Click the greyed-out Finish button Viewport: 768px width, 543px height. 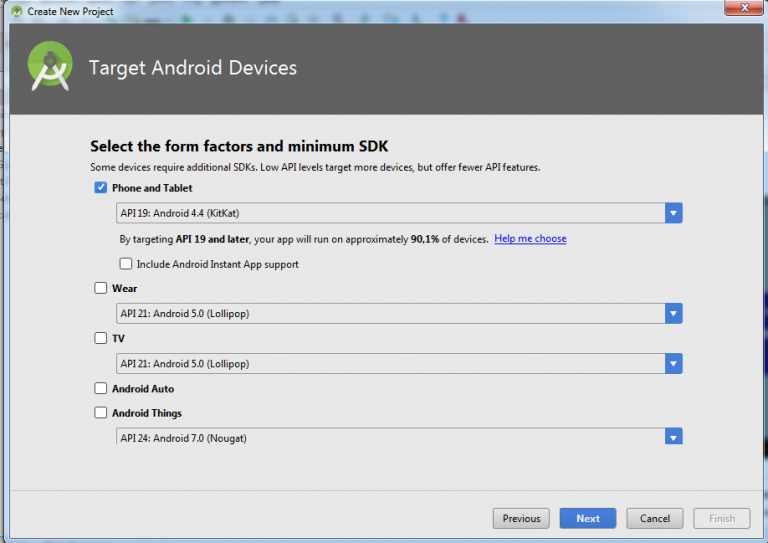(722, 518)
